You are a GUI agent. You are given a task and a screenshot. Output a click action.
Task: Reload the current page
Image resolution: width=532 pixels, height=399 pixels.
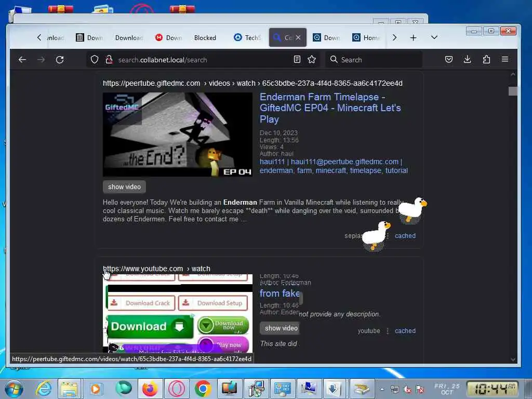point(60,60)
